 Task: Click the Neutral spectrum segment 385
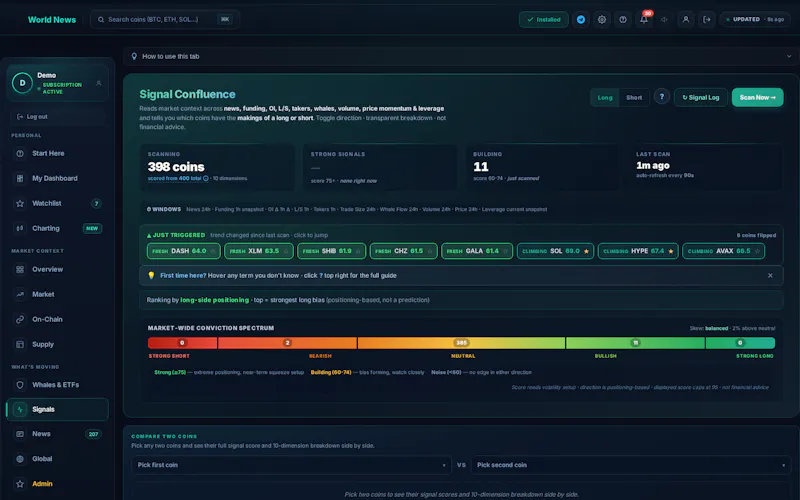coord(461,343)
